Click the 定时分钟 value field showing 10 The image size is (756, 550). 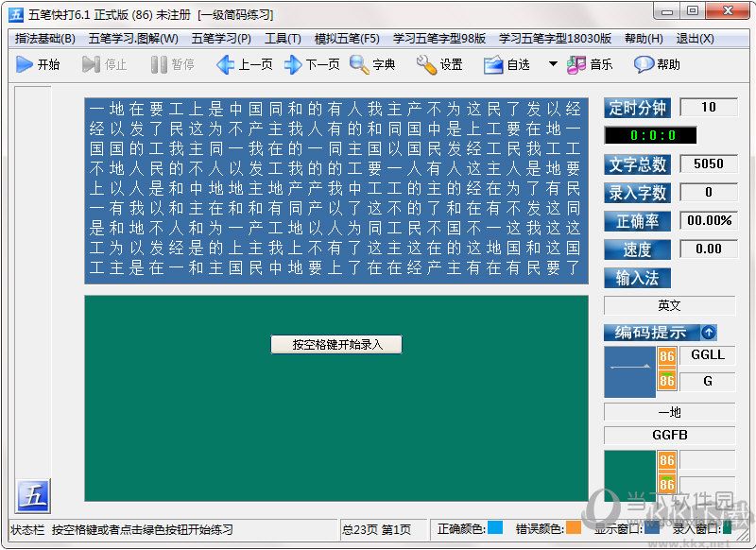pyautogui.click(x=711, y=109)
